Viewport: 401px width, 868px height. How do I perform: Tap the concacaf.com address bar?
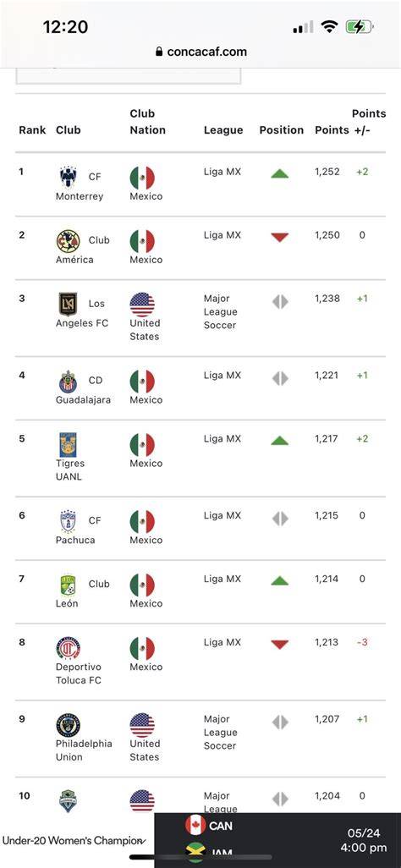pyautogui.click(x=200, y=52)
